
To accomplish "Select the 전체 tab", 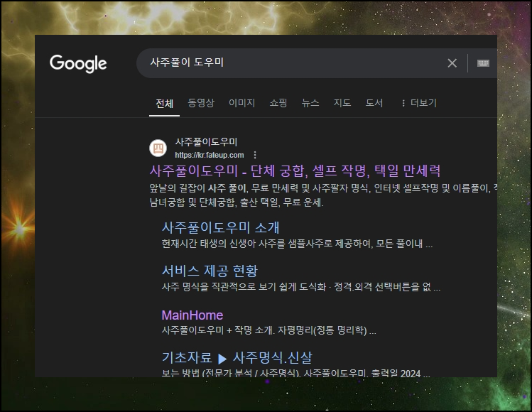I will [x=164, y=103].
